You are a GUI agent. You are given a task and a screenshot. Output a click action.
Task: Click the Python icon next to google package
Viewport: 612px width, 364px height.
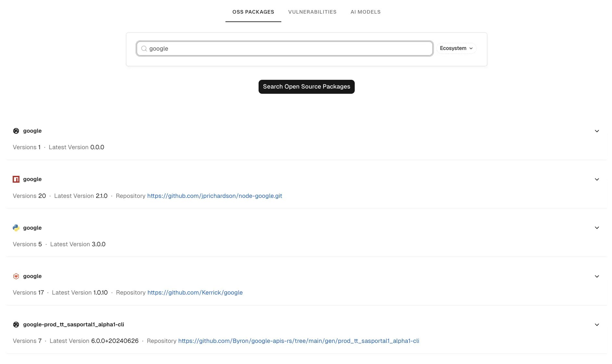[x=16, y=228]
